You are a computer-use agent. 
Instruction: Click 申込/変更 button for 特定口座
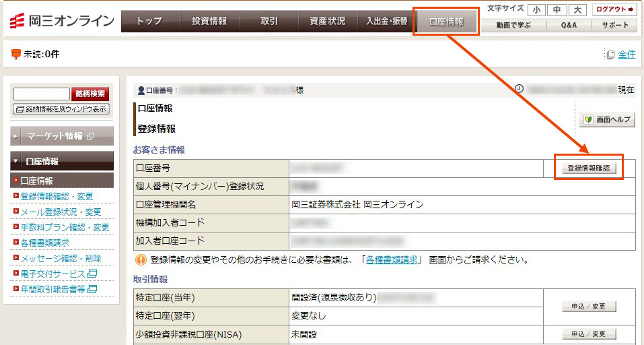point(589,307)
